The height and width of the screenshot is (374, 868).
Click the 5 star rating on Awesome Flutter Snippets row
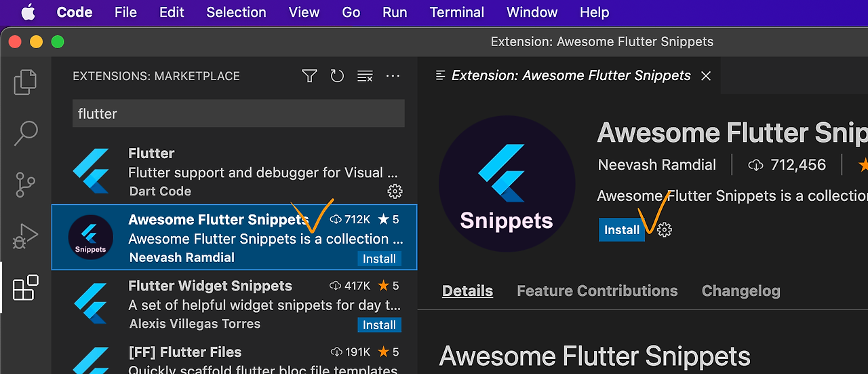coord(389,219)
